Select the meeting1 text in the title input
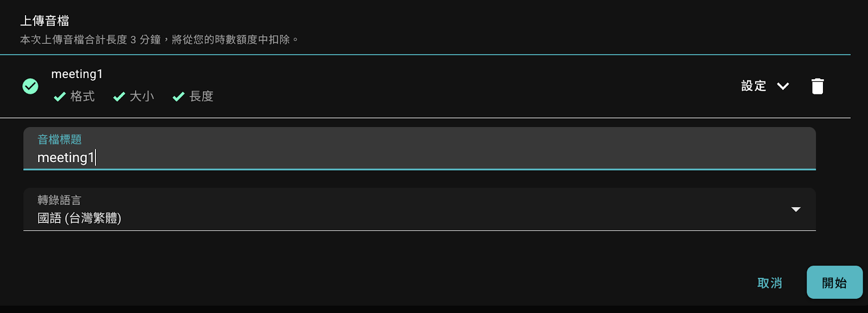 [x=65, y=158]
